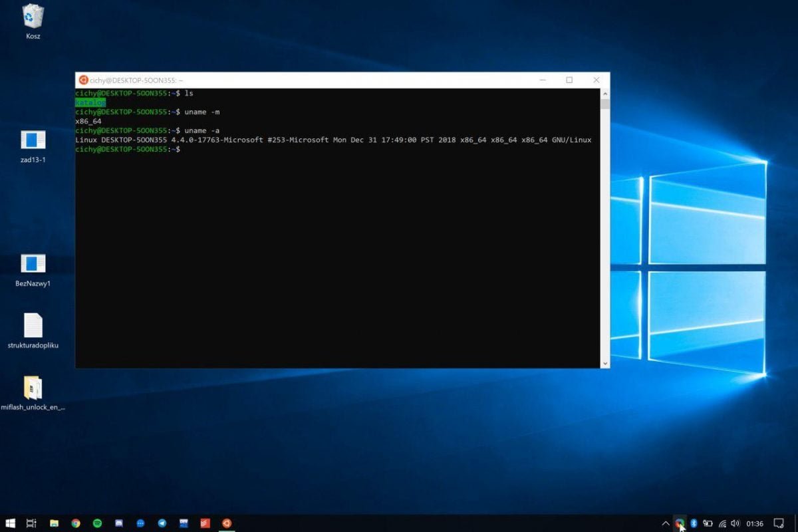This screenshot has height=532, width=798.
Task: Open the red Todoist taskbar app
Action: pyautogui.click(x=205, y=523)
